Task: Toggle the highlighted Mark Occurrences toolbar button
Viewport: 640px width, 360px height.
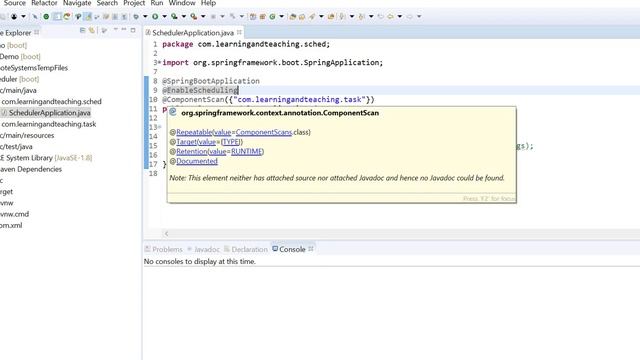Action: coord(88,16)
